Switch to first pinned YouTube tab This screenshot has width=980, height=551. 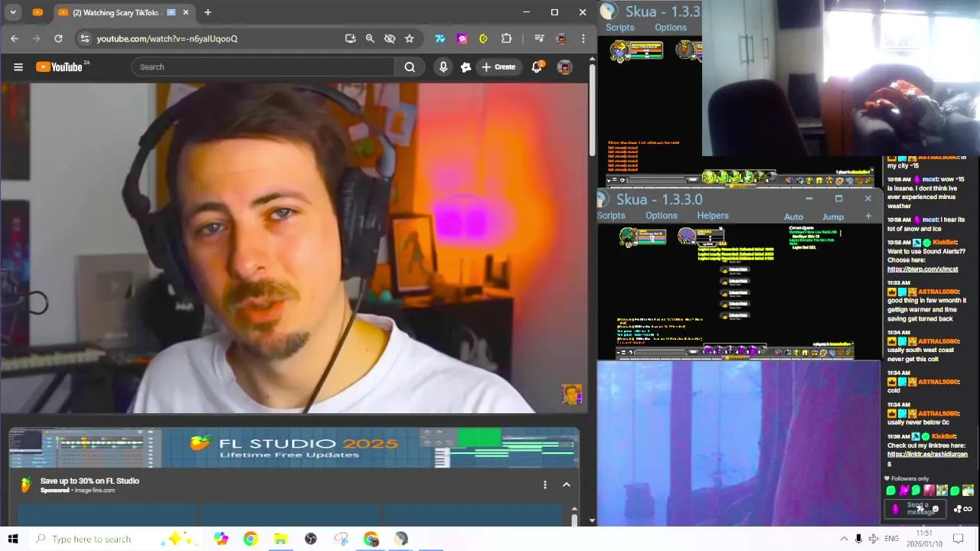38,12
